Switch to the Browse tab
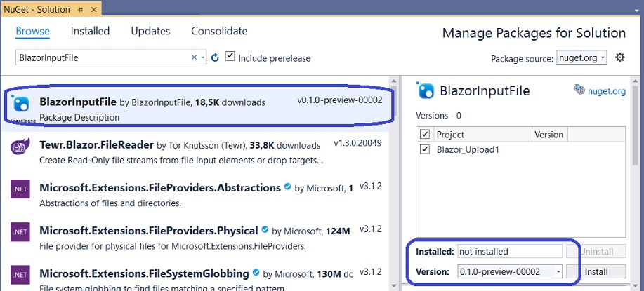The height and width of the screenshot is (291, 644). click(32, 31)
